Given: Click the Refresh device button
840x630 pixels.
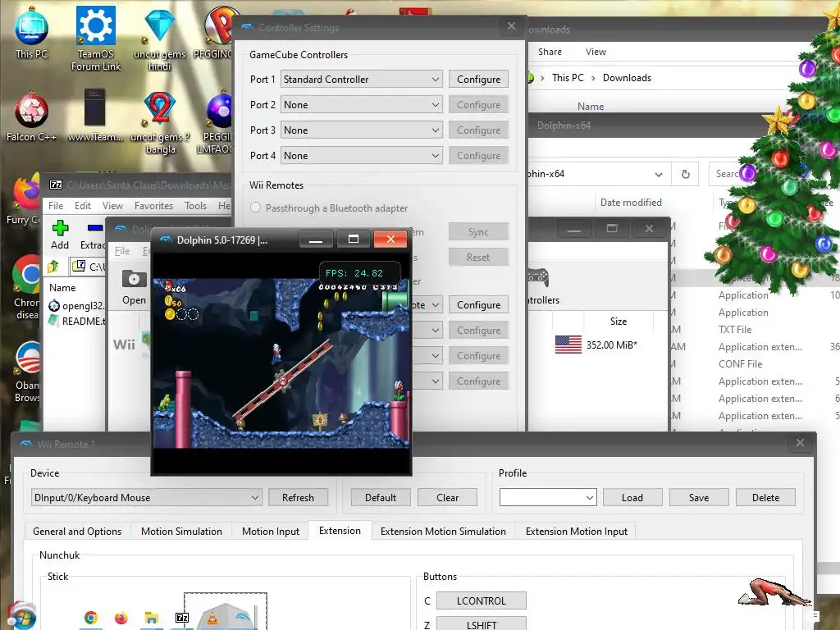Looking at the screenshot, I should [x=298, y=498].
